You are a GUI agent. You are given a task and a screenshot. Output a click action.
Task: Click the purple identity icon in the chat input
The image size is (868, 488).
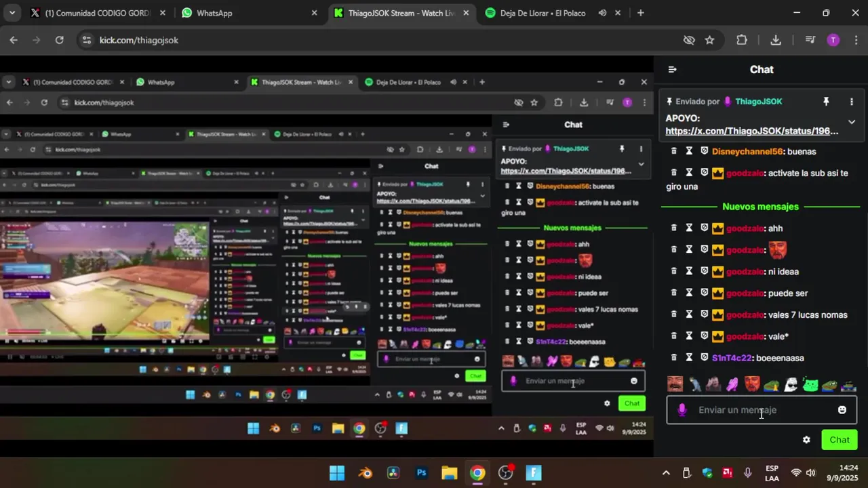[682, 410]
